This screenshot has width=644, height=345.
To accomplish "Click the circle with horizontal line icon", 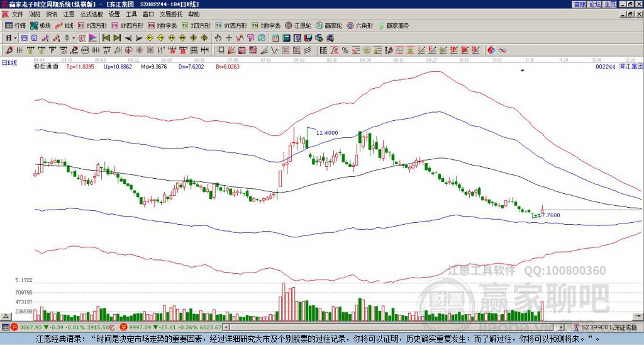I will pyautogui.click(x=85, y=50).
